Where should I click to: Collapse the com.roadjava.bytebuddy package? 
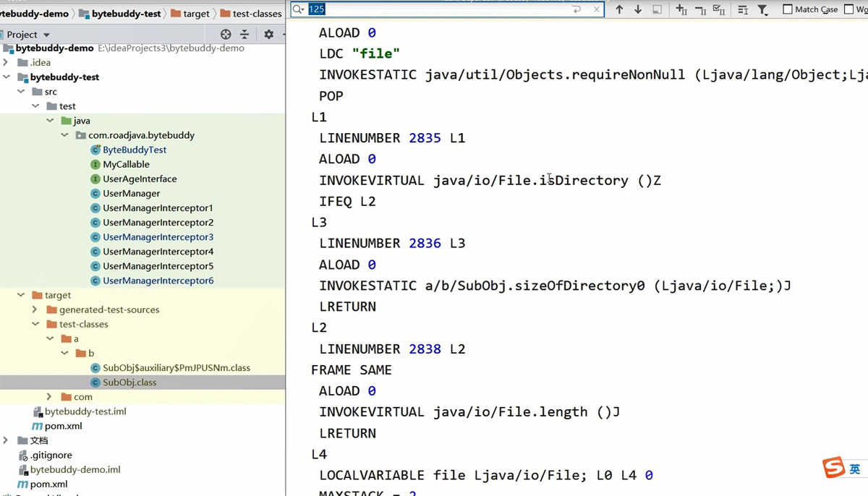point(64,135)
